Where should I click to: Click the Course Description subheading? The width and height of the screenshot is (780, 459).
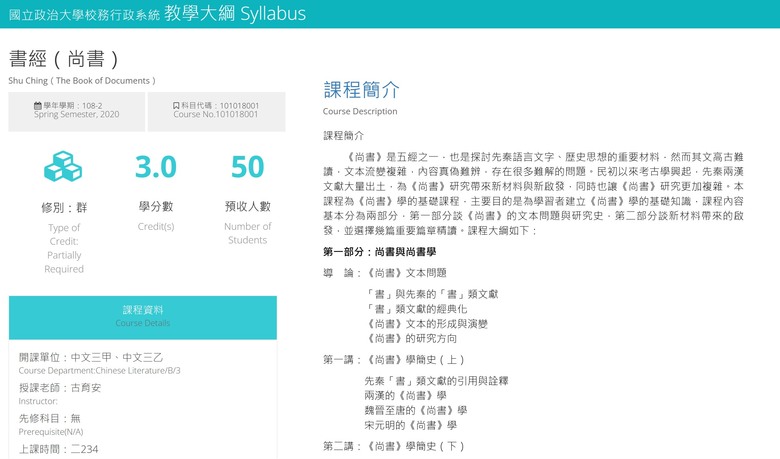pos(360,111)
